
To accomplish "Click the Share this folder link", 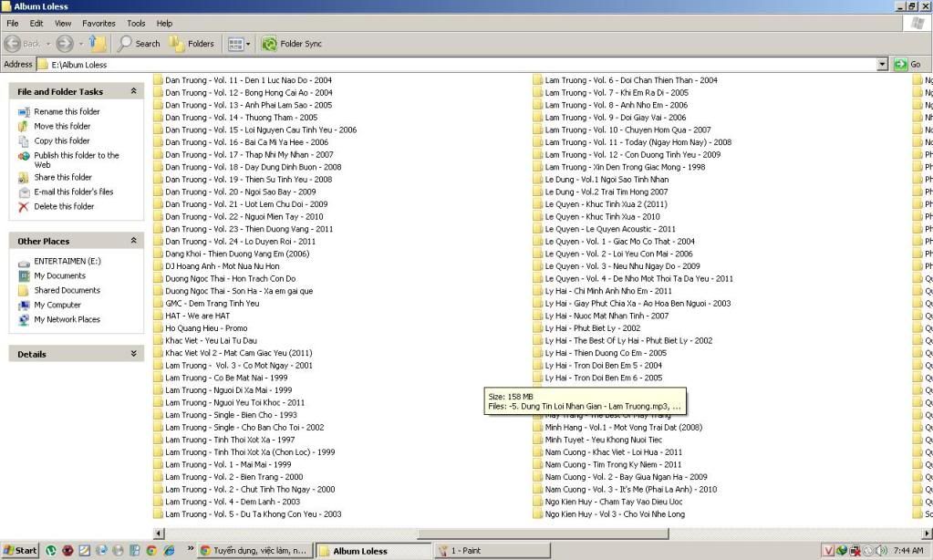I will pyautogui.click(x=63, y=177).
